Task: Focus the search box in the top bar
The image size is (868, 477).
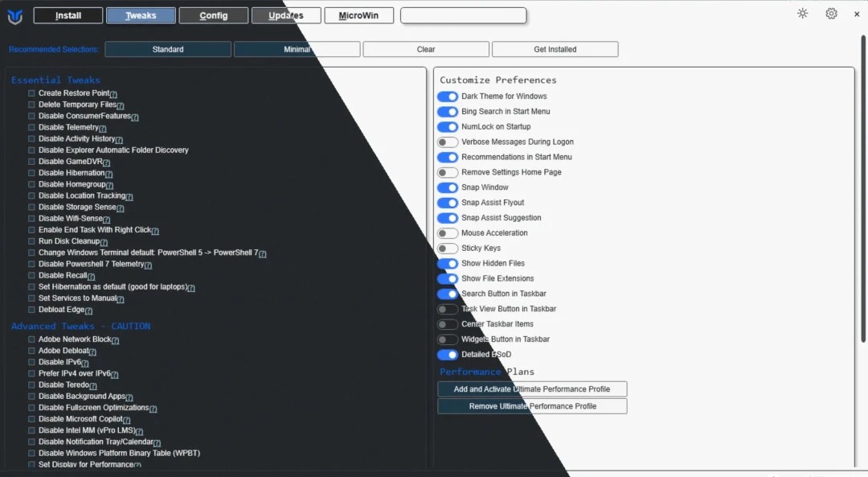Action: pyautogui.click(x=463, y=15)
